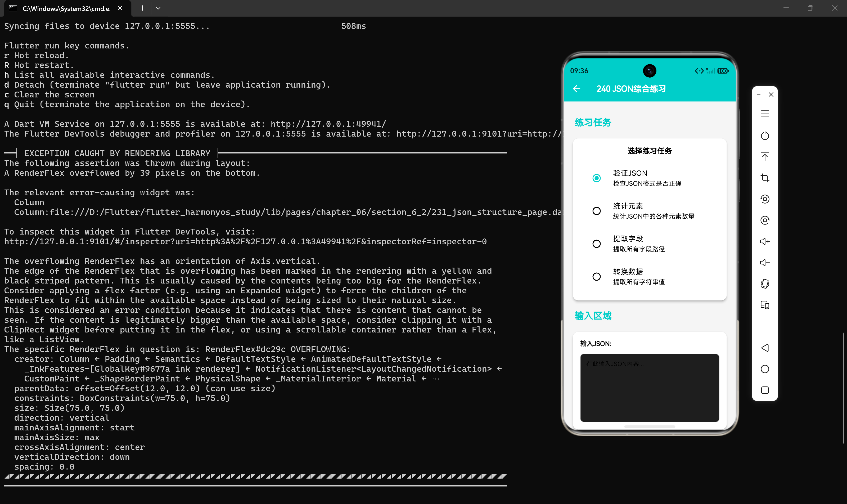The height and width of the screenshot is (504, 847).
Task: Open a new terminal tab
Action: pyautogui.click(x=142, y=8)
